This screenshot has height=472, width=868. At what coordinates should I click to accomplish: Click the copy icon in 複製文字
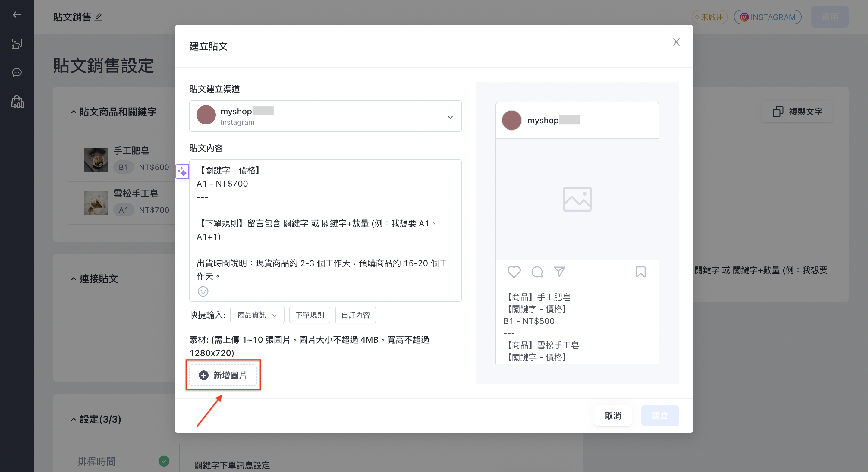pos(778,112)
